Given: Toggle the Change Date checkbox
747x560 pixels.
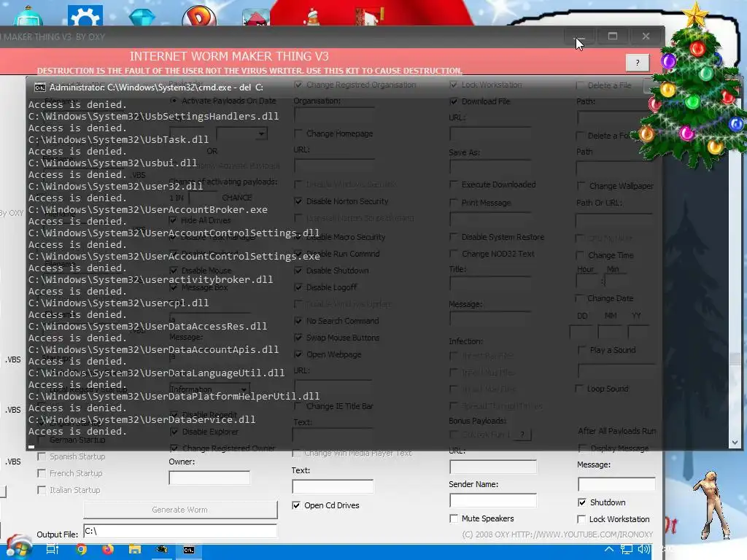Looking at the screenshot, I should coord(579,298).
